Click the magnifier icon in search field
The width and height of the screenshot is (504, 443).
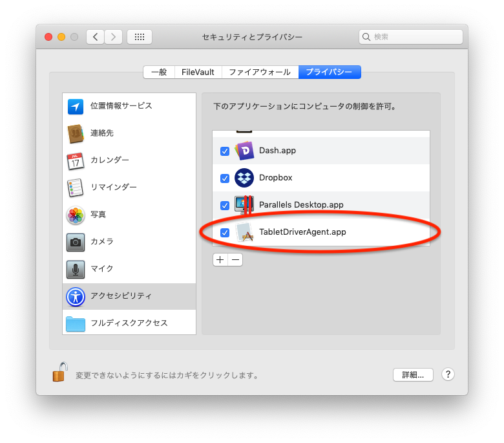click(x=366, y=37)
